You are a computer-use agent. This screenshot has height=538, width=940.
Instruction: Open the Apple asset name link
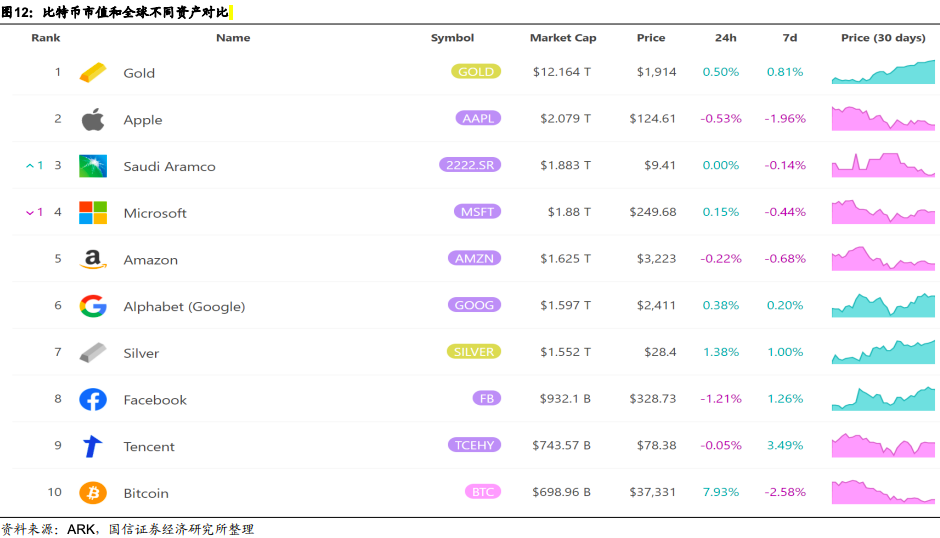click(143, 120)
